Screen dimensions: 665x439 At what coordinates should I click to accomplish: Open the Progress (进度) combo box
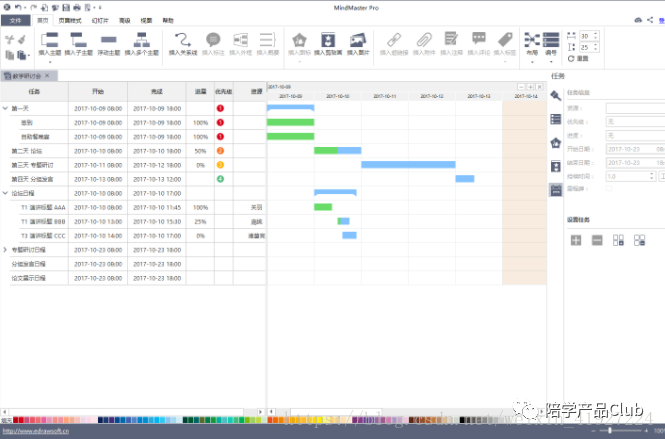(635, 136)
